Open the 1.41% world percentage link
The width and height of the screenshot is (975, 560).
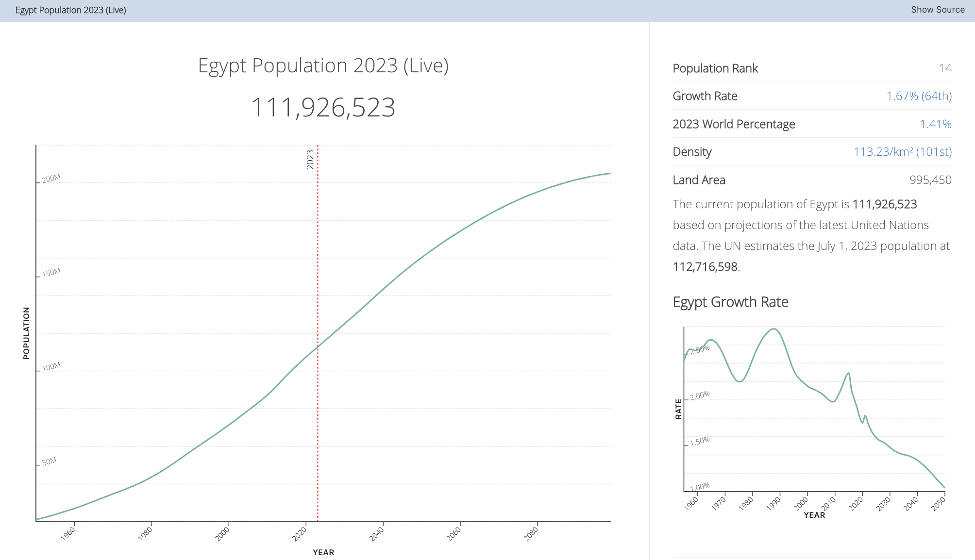pos(935,124)
